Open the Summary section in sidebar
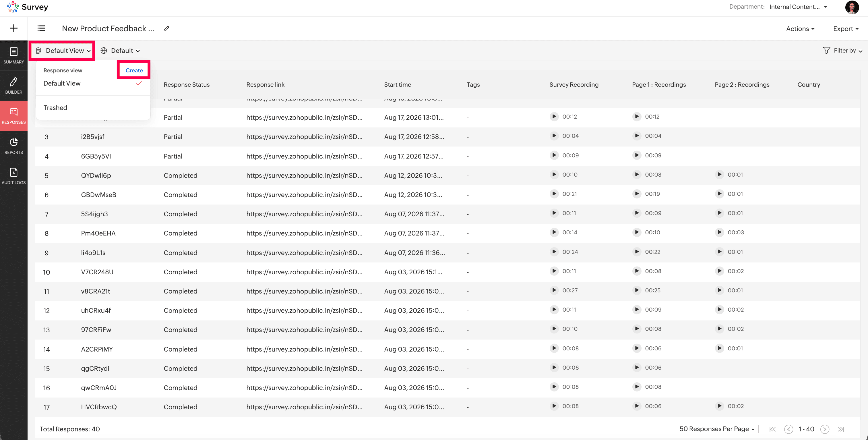 tap(13, 56)
